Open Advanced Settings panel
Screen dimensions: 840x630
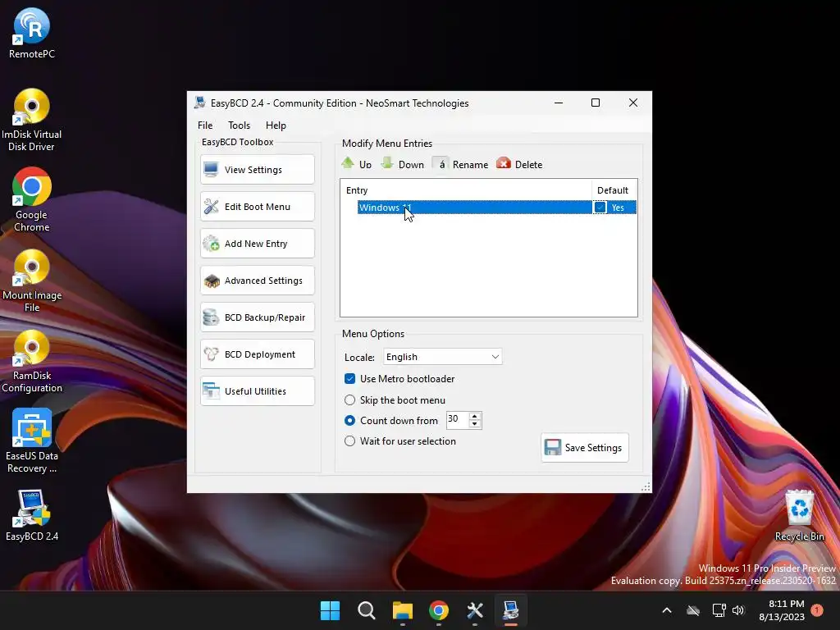[257, 281]
